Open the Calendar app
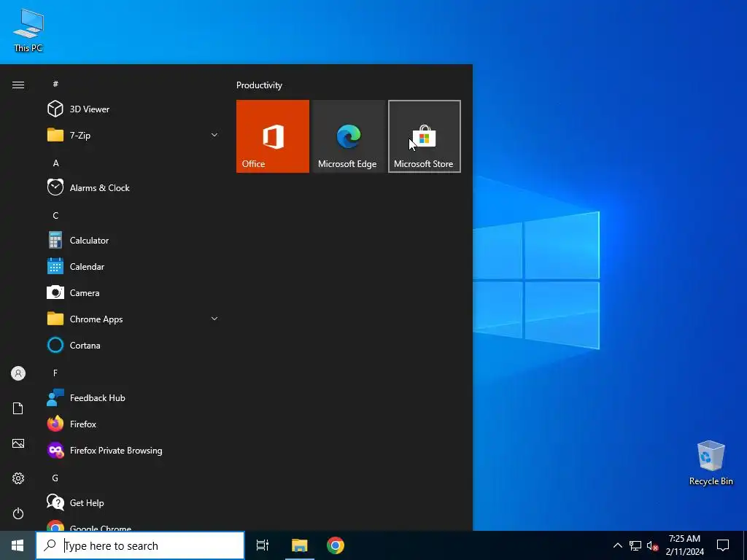The height and width of the screenshot is (560, 747). 133,267
